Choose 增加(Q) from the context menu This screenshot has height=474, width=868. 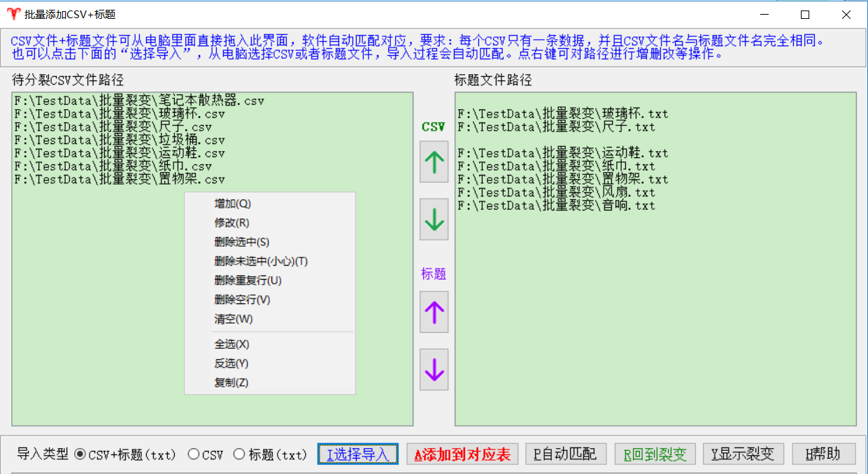232,203
